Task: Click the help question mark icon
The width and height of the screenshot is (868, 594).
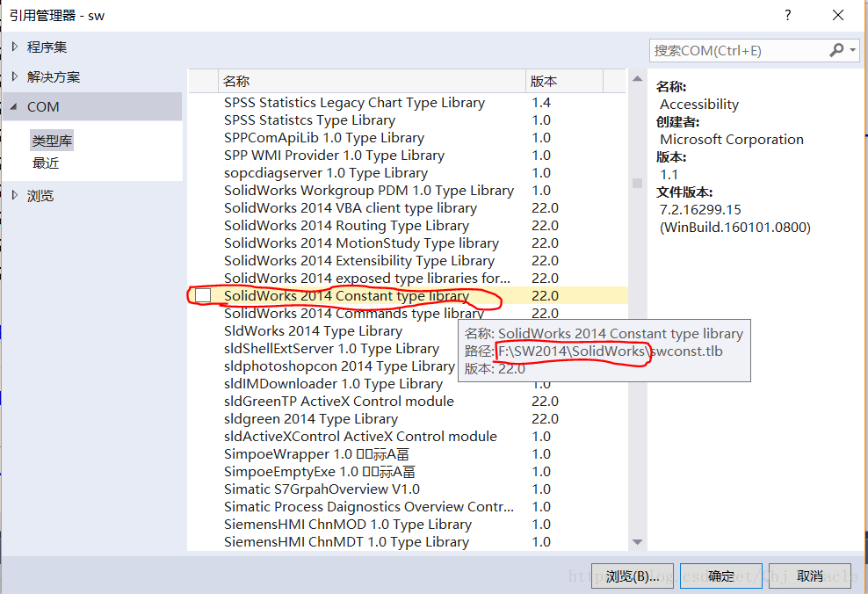Action: tap(788, 15)
